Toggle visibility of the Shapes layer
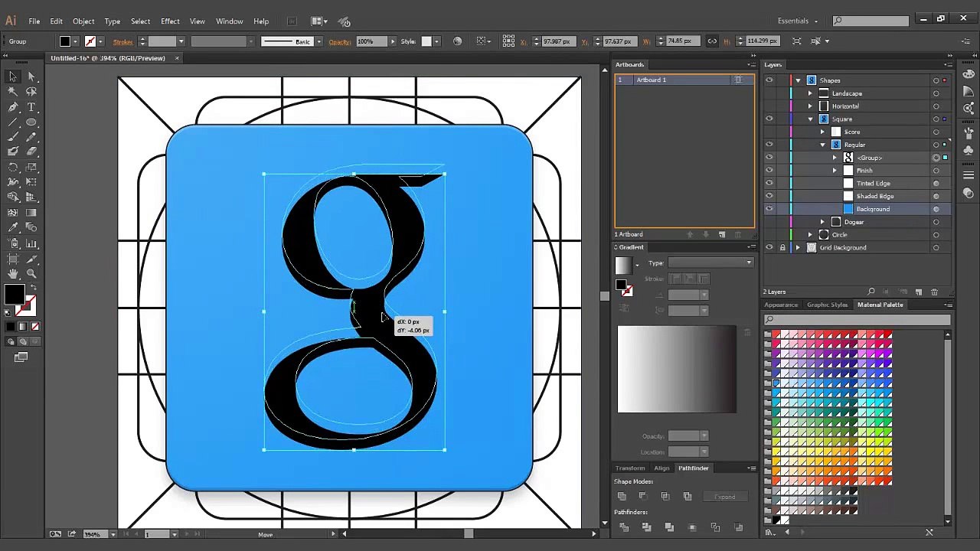Viewport: 980px width, 551px height. point(769,80)
